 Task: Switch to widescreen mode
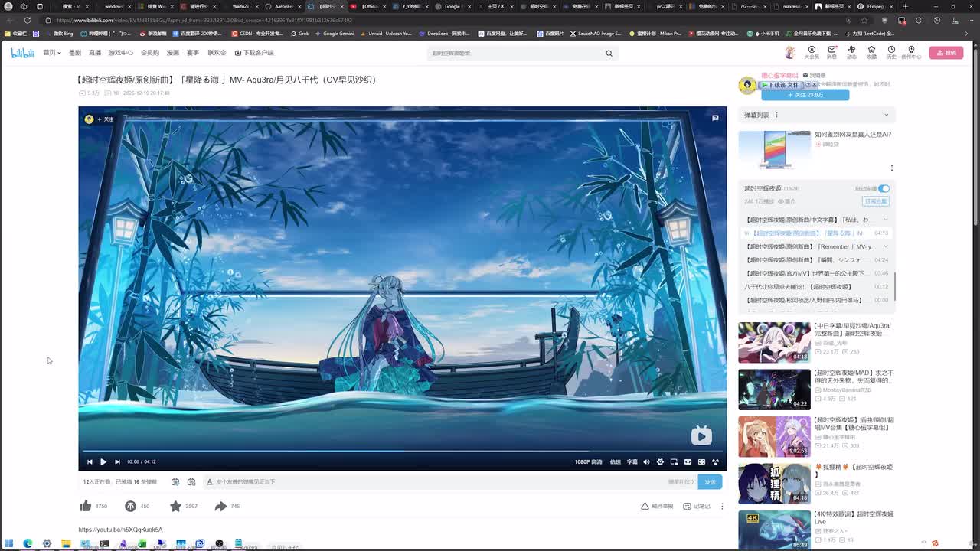click(688, 461)
